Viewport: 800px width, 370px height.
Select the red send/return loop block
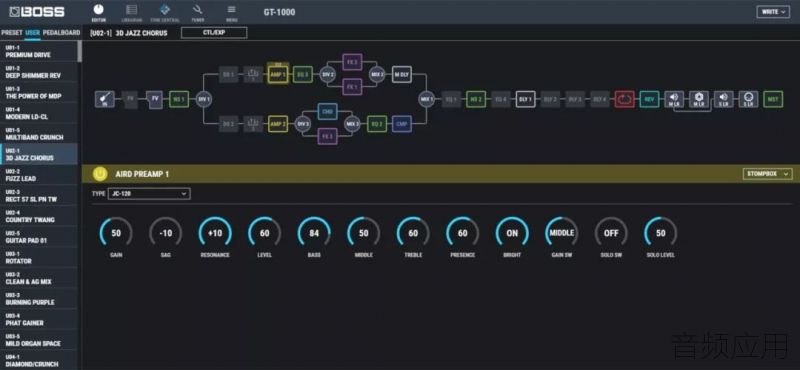coord(624,100)
